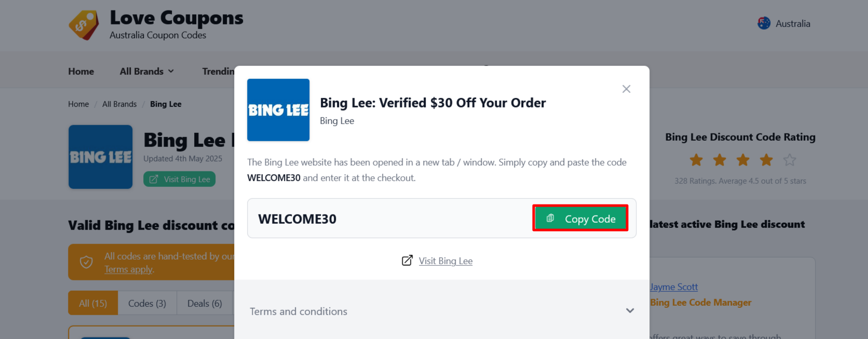Expand the All Brands dropdown
Image resolution: width=868 pixels, height=339 pixels.
click(x=146, y=71)
